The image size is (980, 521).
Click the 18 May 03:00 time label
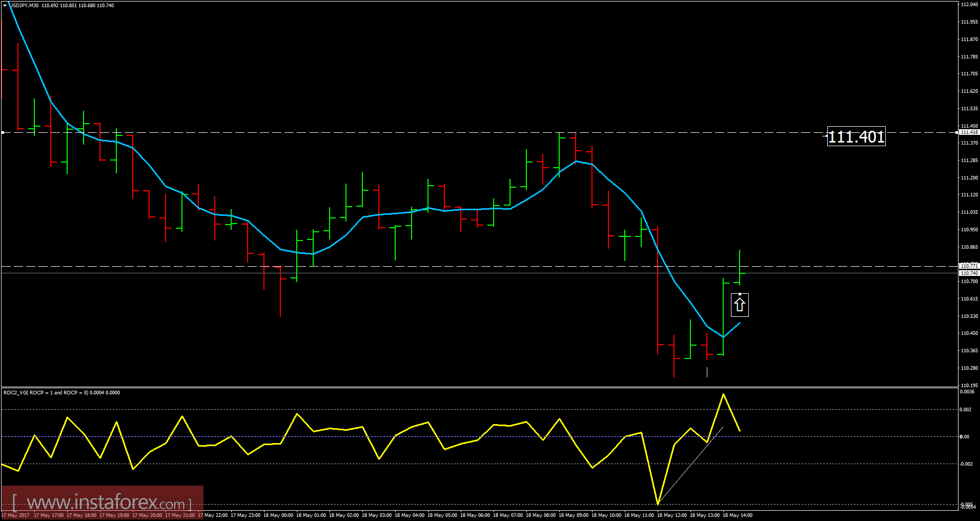tap(377, 515)
